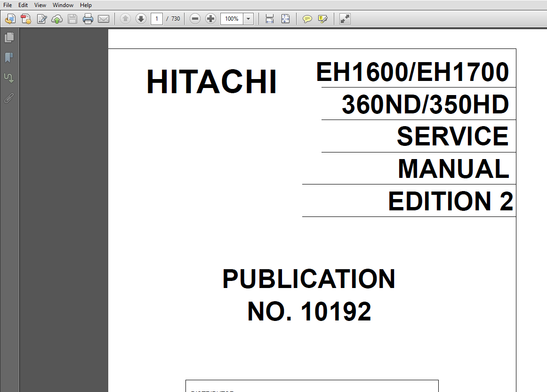Click the Edit/Sign document icon
This screenshot has height=392, width=547.
[x=41, y=19]
